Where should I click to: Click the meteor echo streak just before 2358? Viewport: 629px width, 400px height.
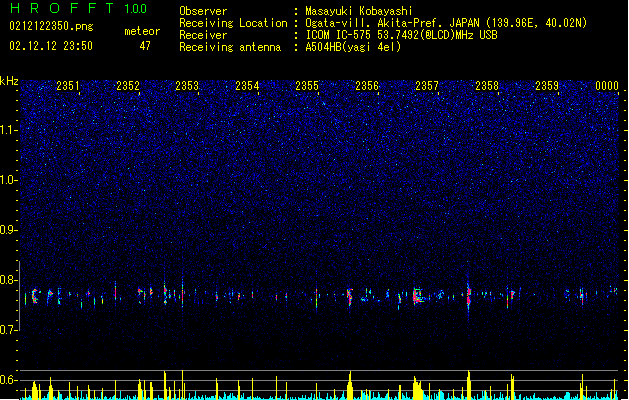coord(468,295)
